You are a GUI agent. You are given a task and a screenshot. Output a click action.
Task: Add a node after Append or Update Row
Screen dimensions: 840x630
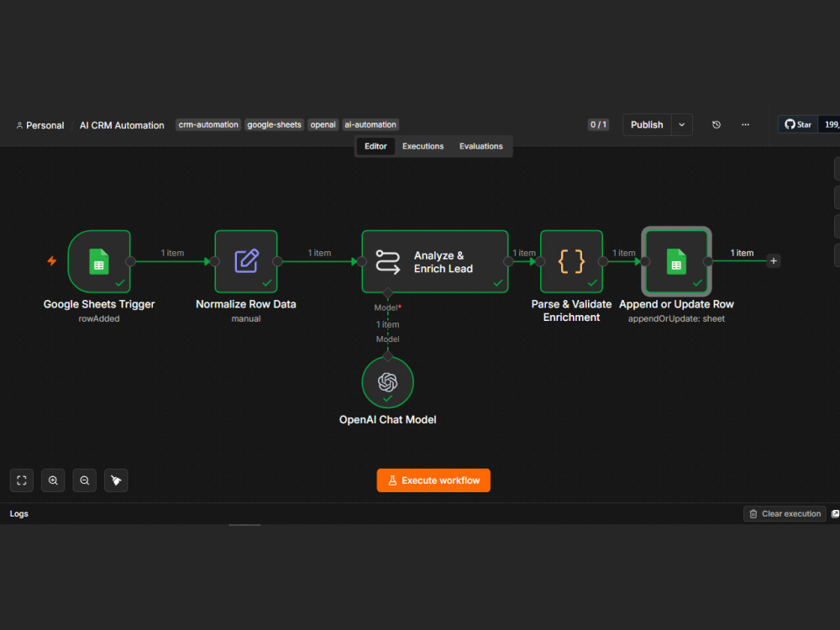click(774, 261)
